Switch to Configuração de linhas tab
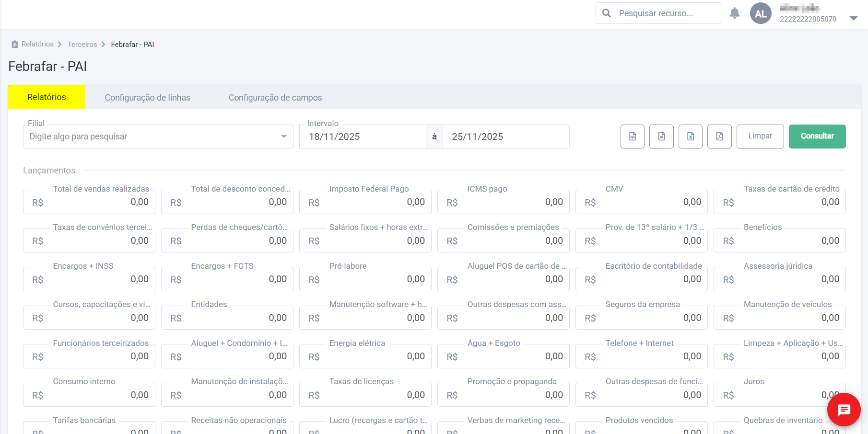This screenshot has width=868, height=434. 147,98
